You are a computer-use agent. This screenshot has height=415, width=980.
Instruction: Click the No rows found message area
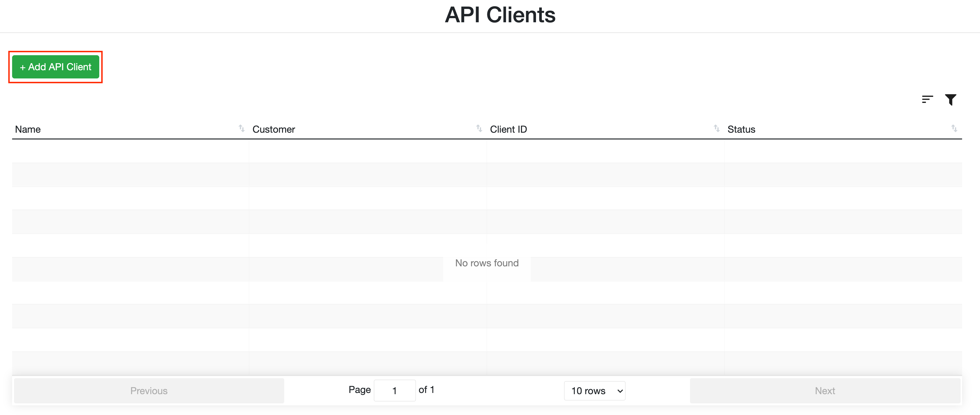(x=487, y=263)
